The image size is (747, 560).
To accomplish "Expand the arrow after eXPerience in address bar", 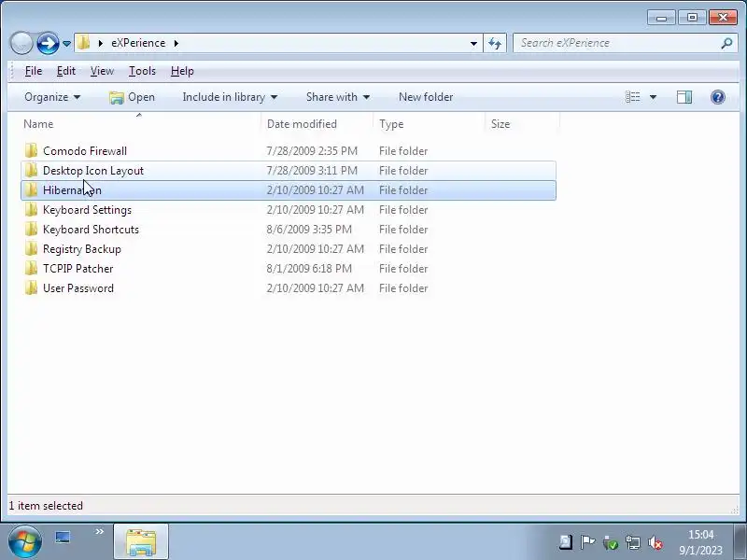I will 176,43.
